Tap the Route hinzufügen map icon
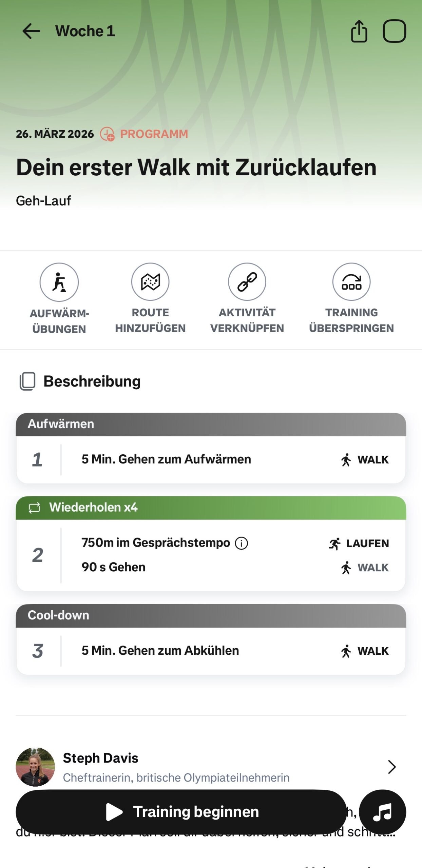 point(150,282)
